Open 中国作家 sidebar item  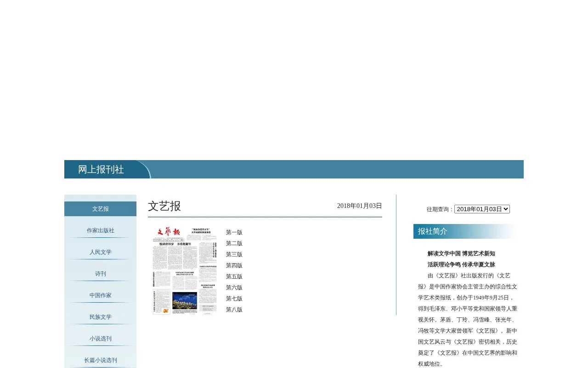pos(100,295)
